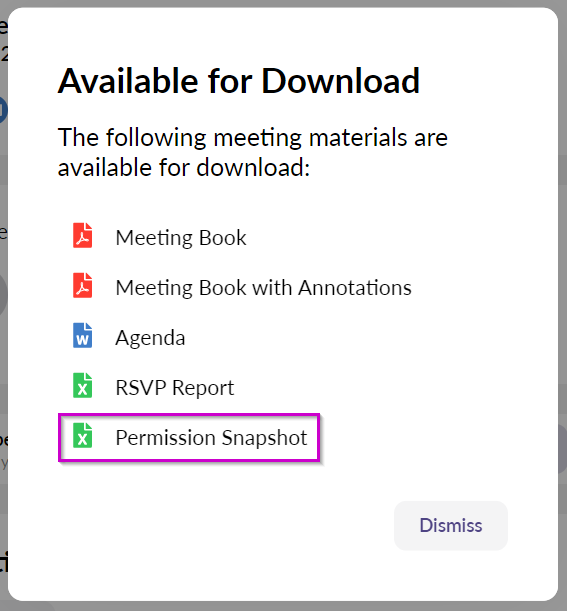This screenshot has width=567, height=611.
Task: Click the dimmed backdrop below the dialog
Action: click(x=283, y=606)
